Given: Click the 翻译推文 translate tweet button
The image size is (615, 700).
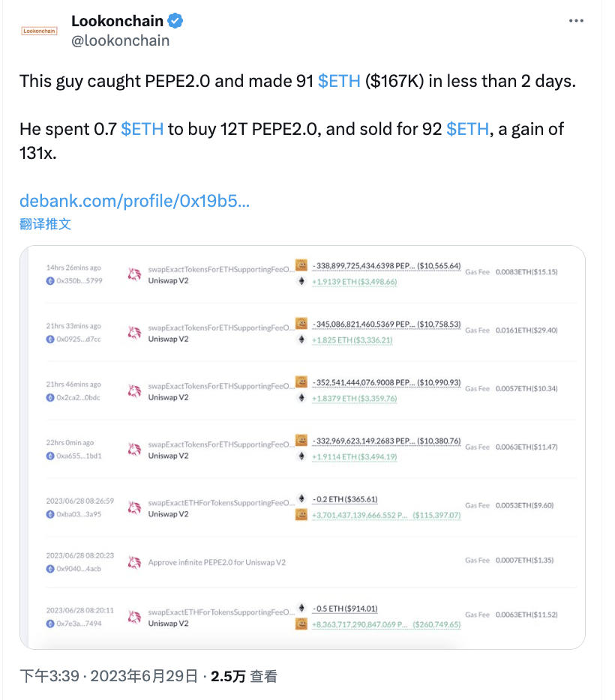Looking at the screenshot, I should (x=45, y=223).
